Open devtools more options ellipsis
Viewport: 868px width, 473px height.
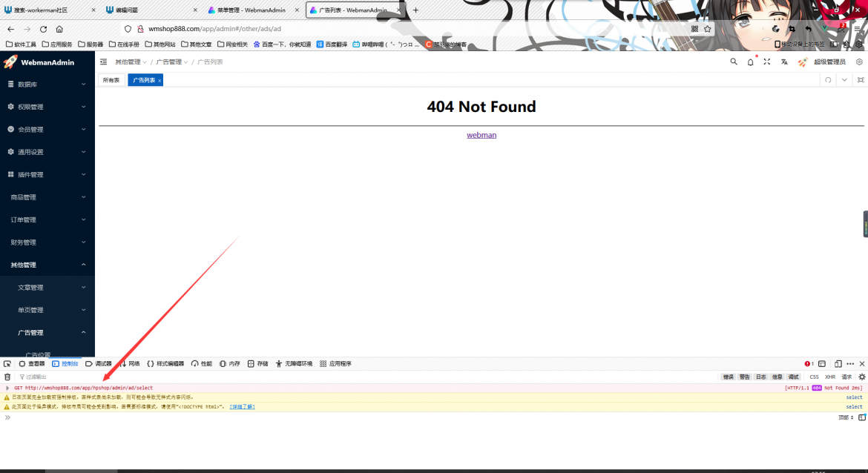[x=850, y=364]
